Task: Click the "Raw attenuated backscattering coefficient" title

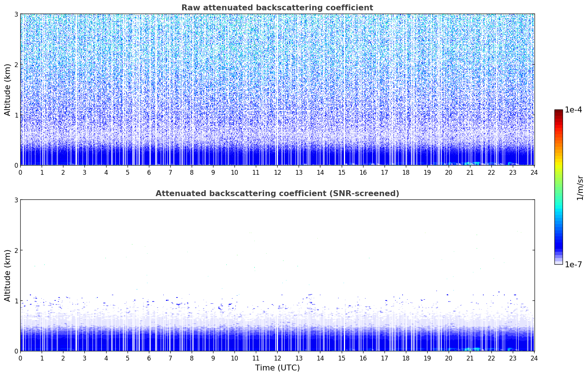Action: pos(277,8)
